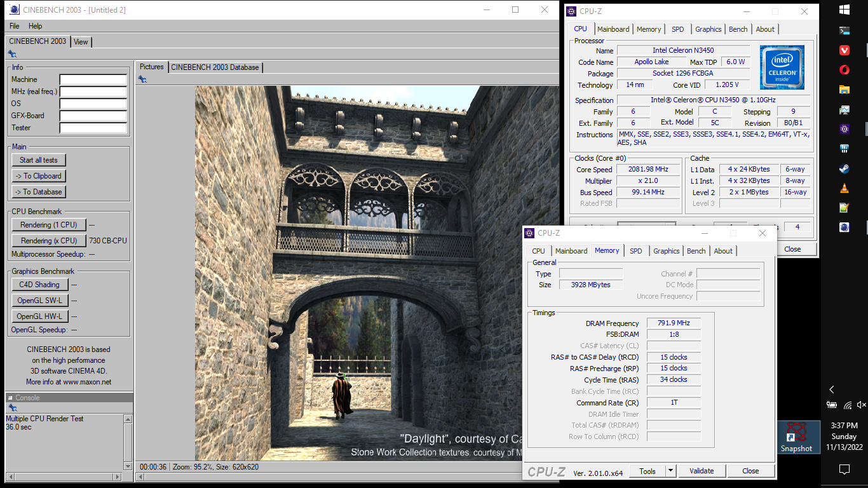Switch to CINEBENCH globe taskbar icon

(x=844, y=227)
